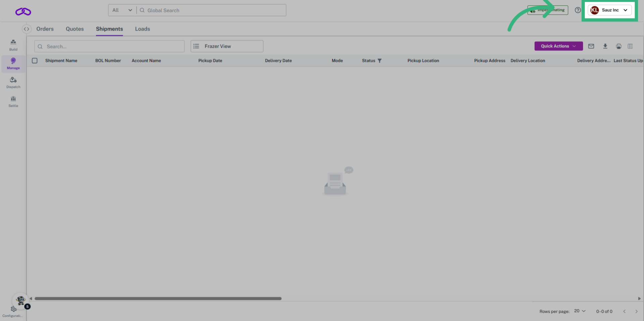Print the shipments list
644x321 pixels.
pyautogui.click(x=619, y=46)
